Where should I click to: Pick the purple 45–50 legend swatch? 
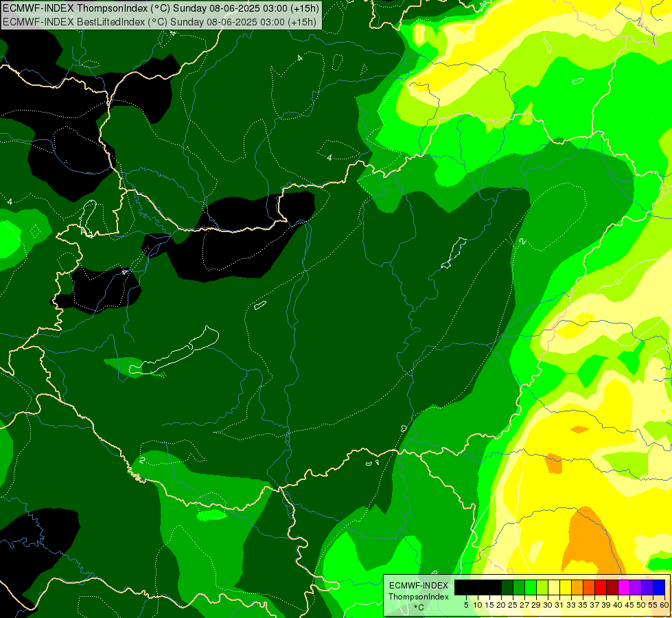coord(636,588)
